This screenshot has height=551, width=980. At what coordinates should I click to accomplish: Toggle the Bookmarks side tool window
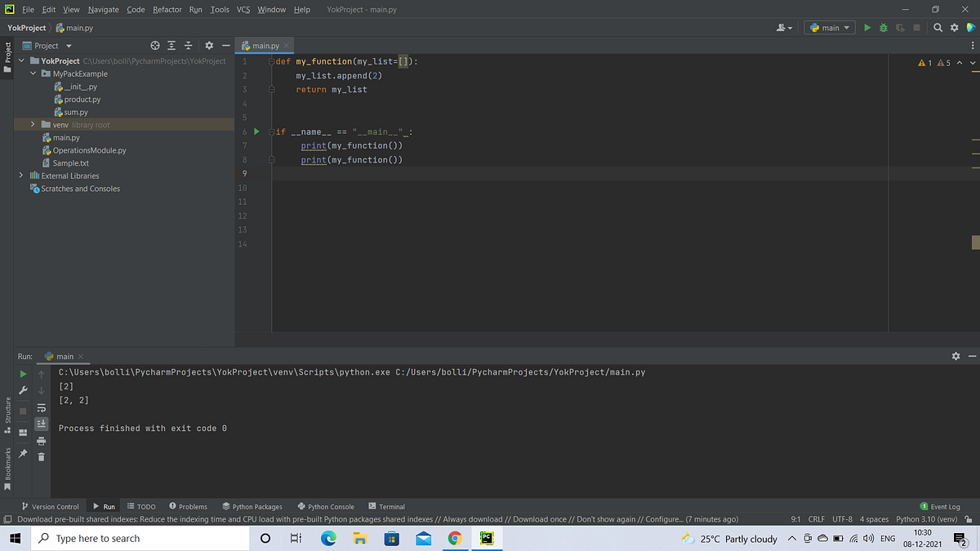(x=7, y=469)
